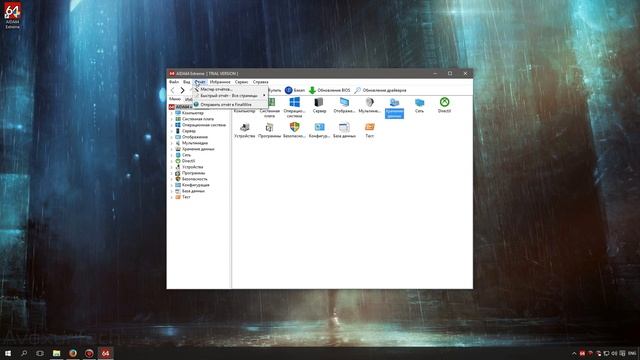Choose Быстрый отчёт - Все страницы entry
640x360 pixels.
(x=230, y=96)
